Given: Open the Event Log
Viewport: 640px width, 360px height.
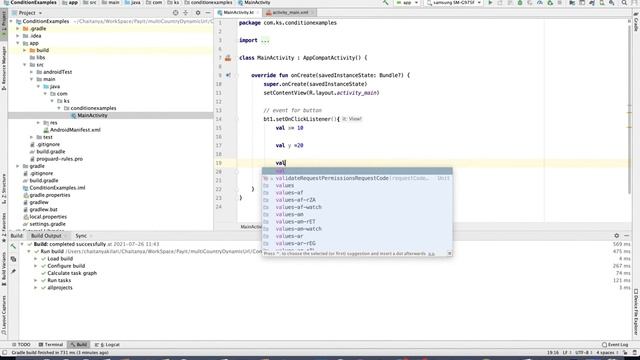Looking at the screenshot, I should click(x=615, y=344).
